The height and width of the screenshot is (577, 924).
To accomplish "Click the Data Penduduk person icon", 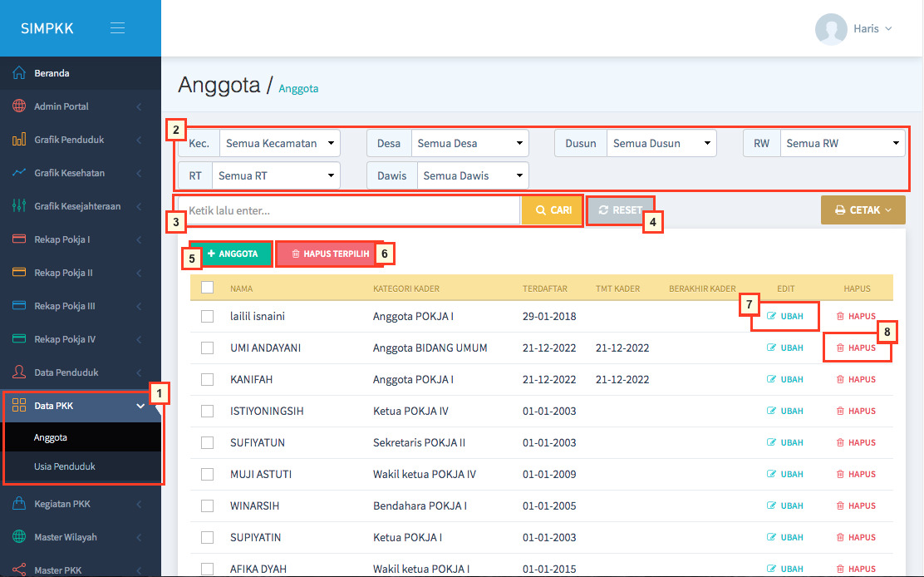I will (19, 372).
